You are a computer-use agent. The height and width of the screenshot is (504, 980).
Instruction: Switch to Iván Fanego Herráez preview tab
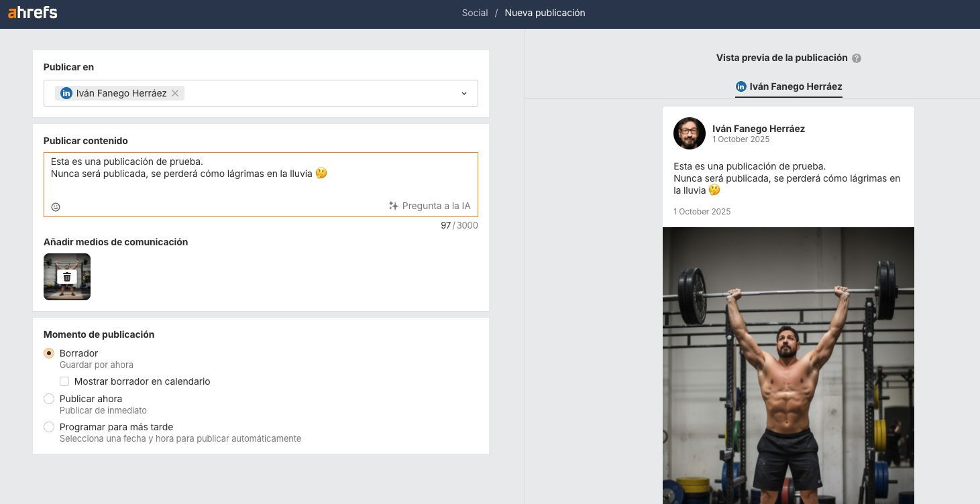pos(788,86)
